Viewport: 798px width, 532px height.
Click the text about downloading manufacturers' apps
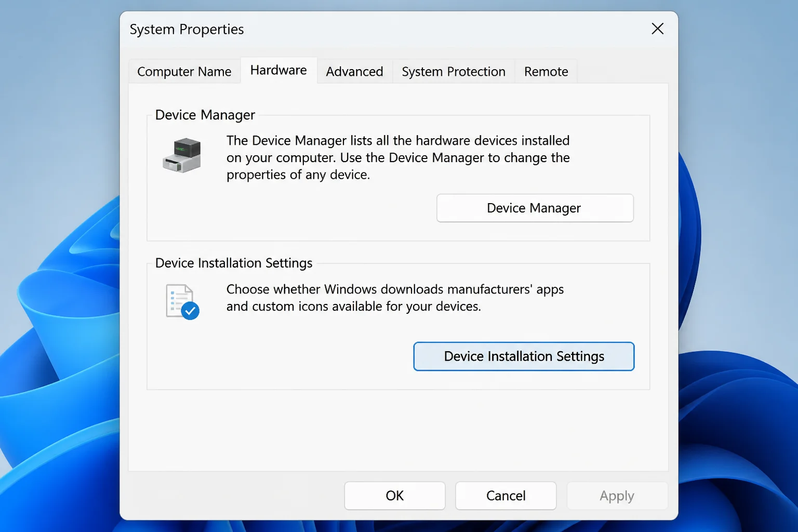click(x=395, y=298)
